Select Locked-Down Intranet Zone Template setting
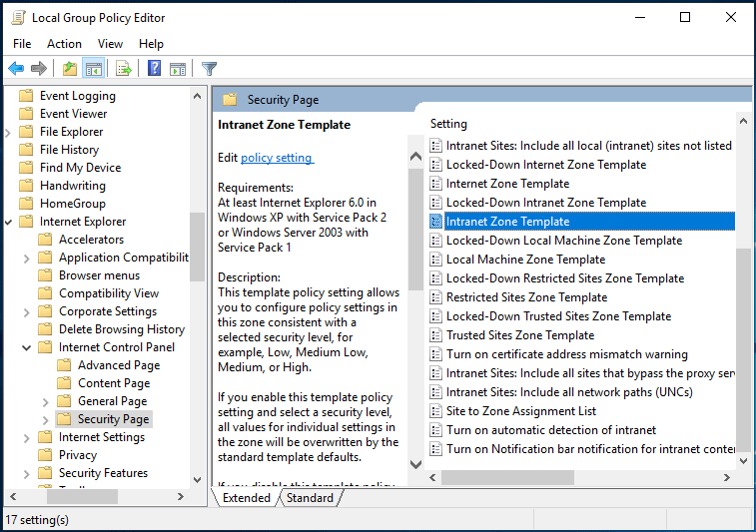This screenshot has width=756, height=532. pyautogui.click(x=546, y=203)
